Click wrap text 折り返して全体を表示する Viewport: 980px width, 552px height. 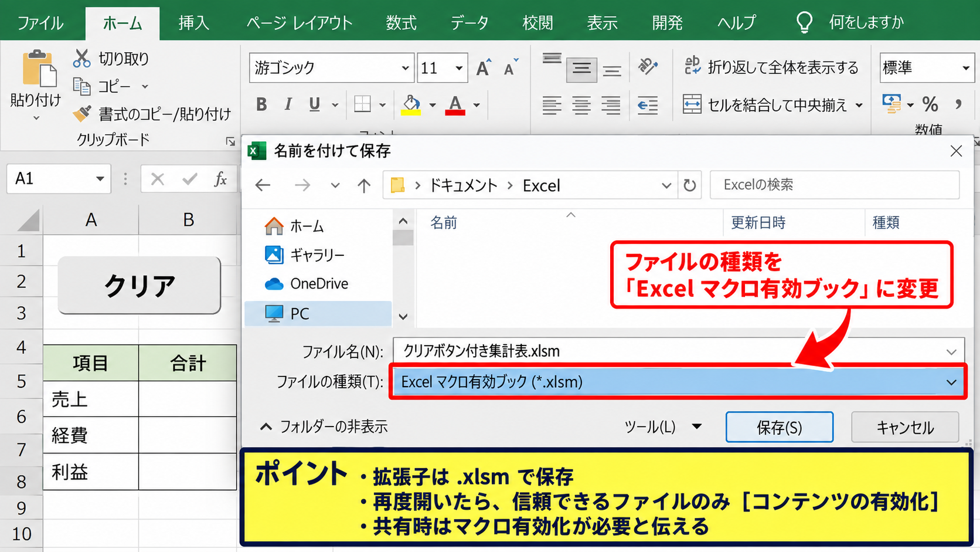pos(771,67)
